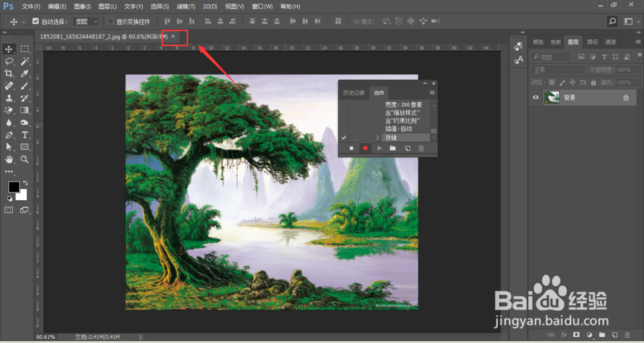Choose the Spot Healing Brush tool

pyautogui.click(x=8, y=86)
